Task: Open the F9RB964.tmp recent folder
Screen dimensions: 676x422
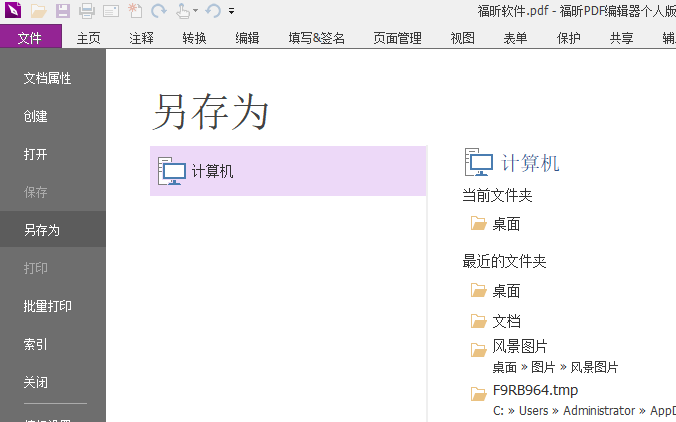Action: (x=535, y=390)
